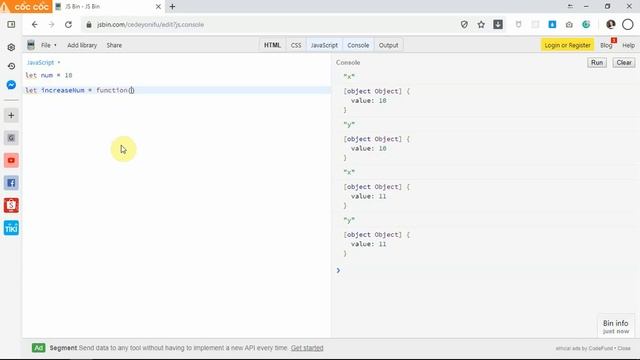The width and height of the screenshot is (640, 360).
Task: Click the green circular extension icon
Action: pos(586,24)
